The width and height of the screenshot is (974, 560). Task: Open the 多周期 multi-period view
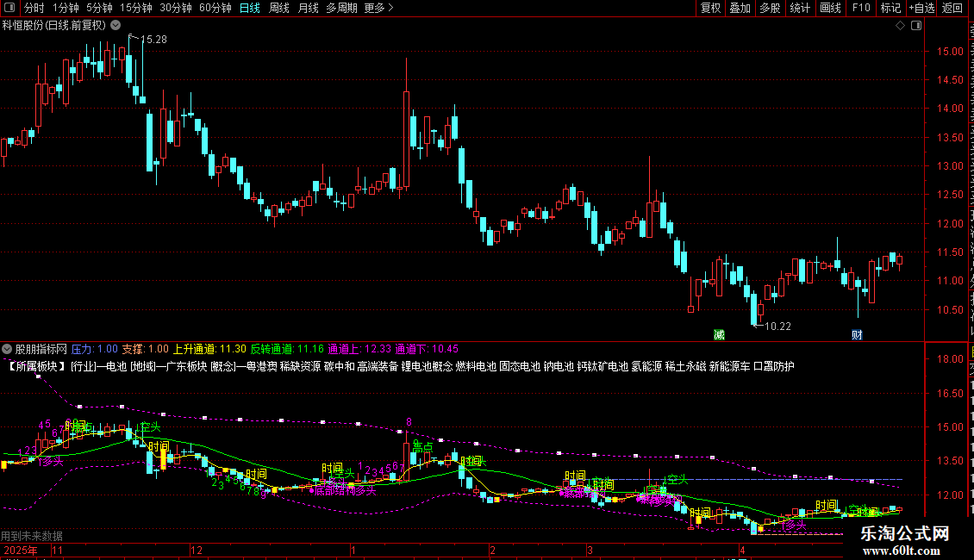341,8
